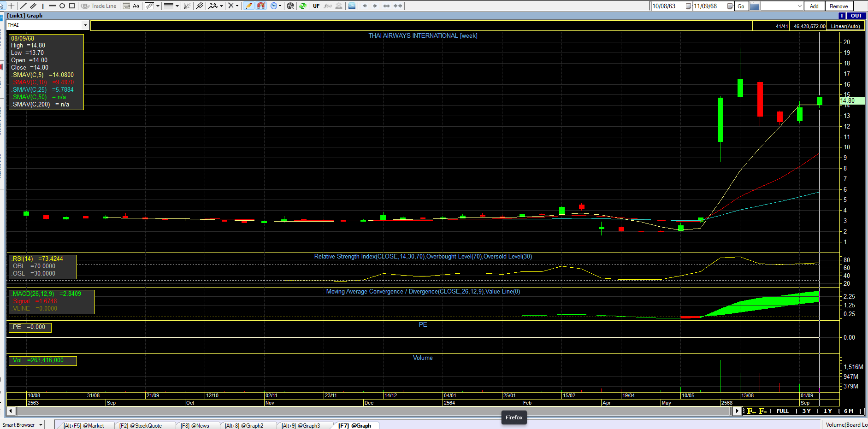Screen dimensions: 868x429
Task: Toggle the pencil draw mode
Action: (x=249, y=6)
